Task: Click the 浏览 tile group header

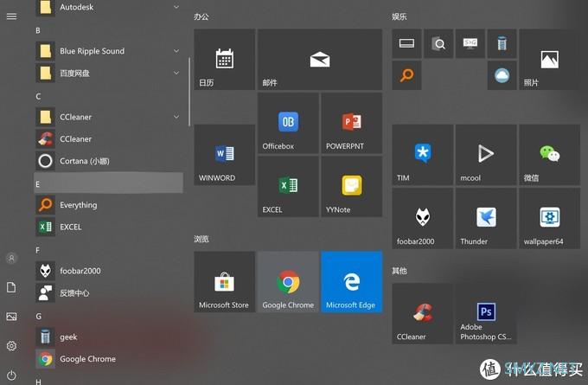Action: pos(201,239)
